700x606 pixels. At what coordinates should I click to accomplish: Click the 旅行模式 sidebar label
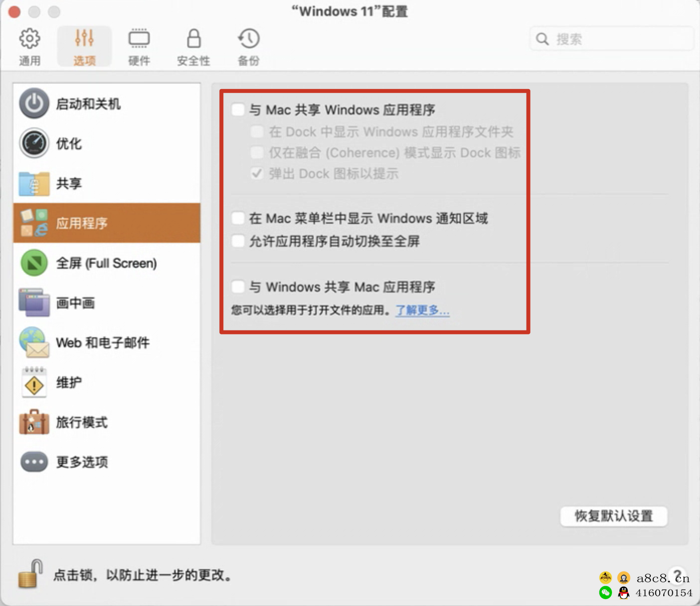(x=82, y=422)
